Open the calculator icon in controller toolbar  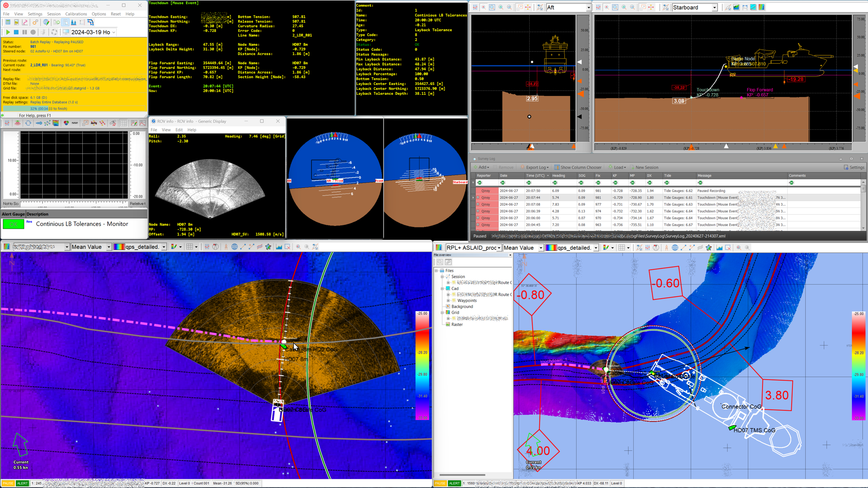[7, 22]
